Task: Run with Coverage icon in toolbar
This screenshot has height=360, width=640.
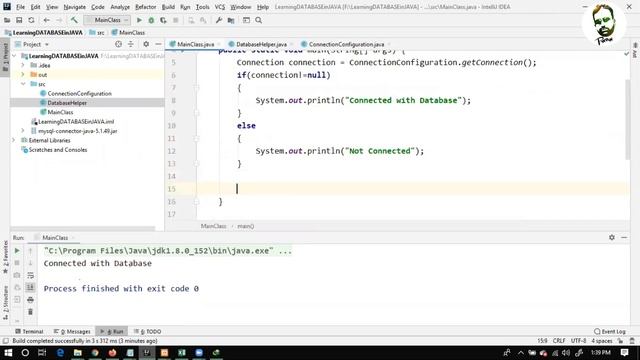Action: point(163,20)
